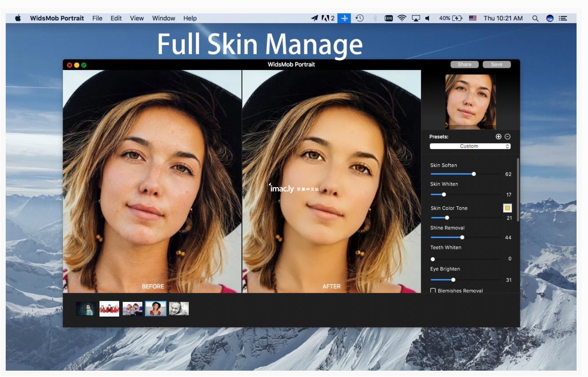The width and height of the screenshot is (588, 377).
Task: Click the Presets label
Action: coord(439,137)
